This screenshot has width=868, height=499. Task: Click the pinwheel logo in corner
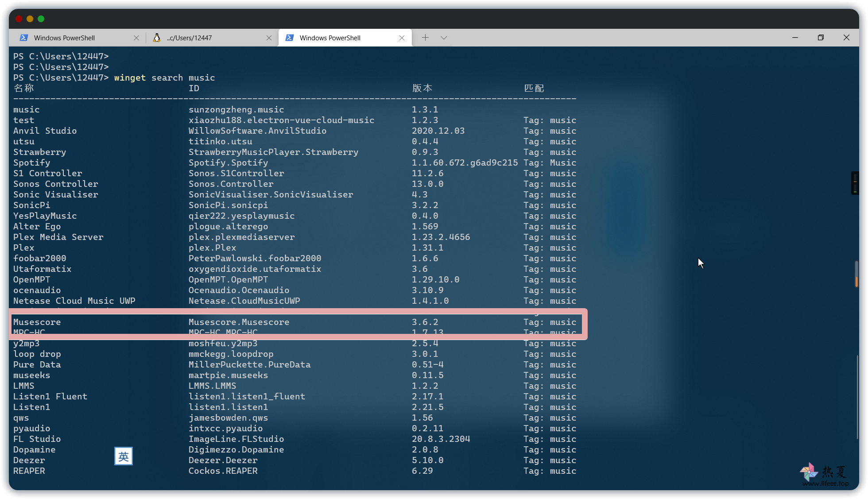coord(809,472)
